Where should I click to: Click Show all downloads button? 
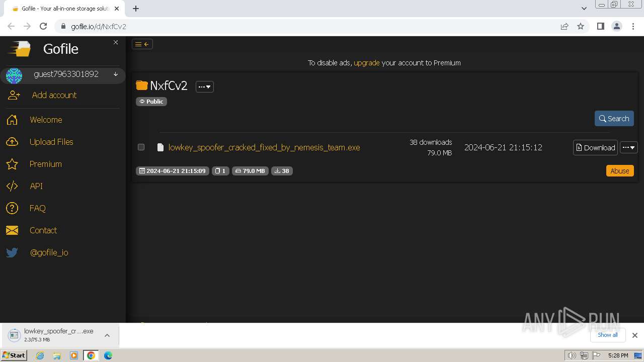(608, 335)
